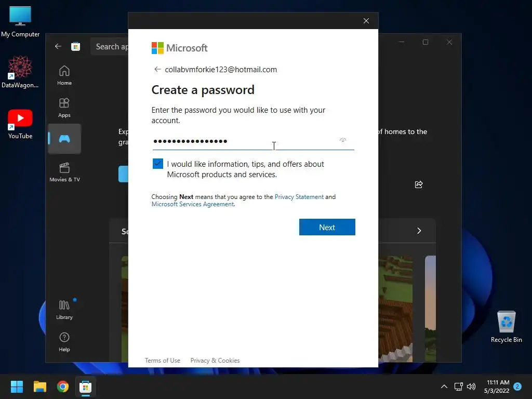Open Home in the Microsoft Store sidebar

pos(64,75)
